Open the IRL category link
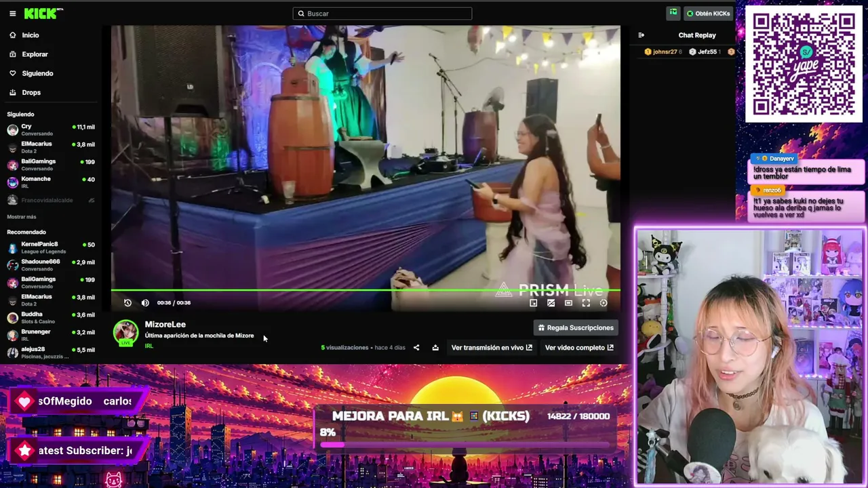The height and width of the screenshot is (488, 868). [149, 346]
